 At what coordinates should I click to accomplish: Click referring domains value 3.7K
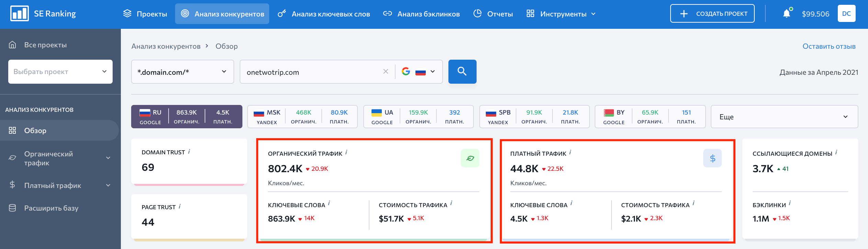click(x=763, y=169)
